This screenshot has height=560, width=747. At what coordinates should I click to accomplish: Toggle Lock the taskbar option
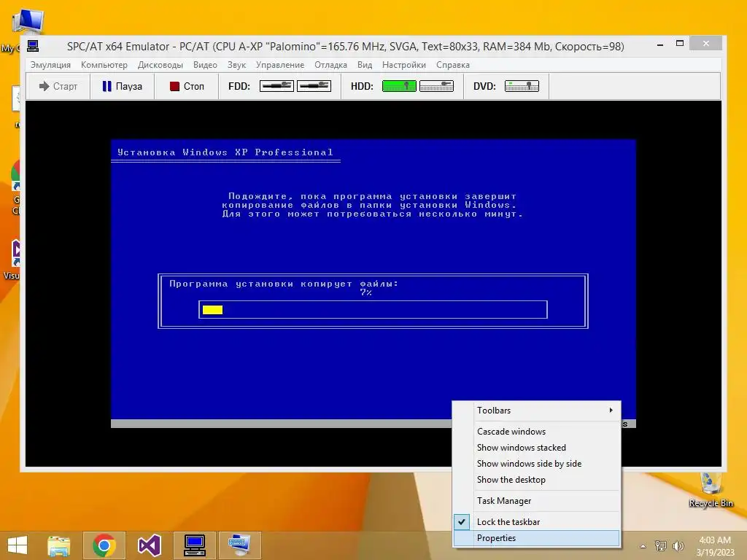coord(537,522)
